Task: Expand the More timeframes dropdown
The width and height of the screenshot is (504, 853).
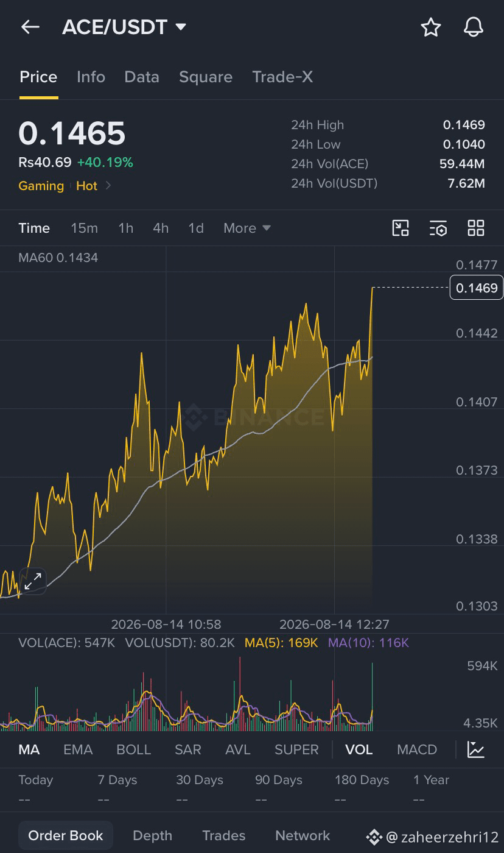Action: [x=247, y=228]
